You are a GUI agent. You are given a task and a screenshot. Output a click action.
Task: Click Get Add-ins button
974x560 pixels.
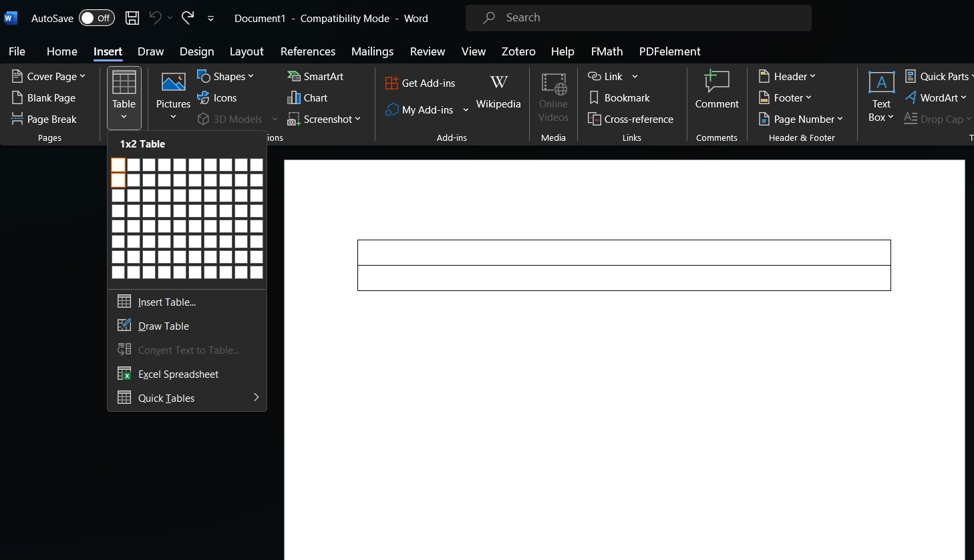coord(420,83)
